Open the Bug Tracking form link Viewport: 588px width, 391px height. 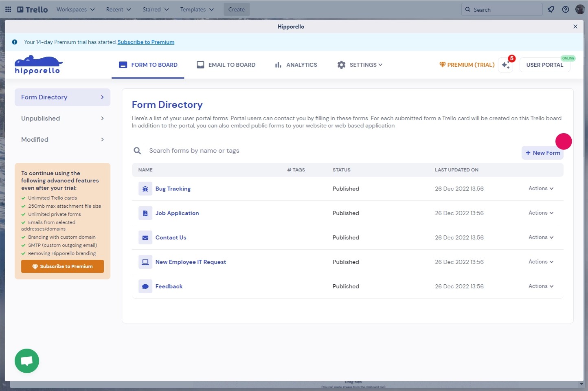point(173,189)
